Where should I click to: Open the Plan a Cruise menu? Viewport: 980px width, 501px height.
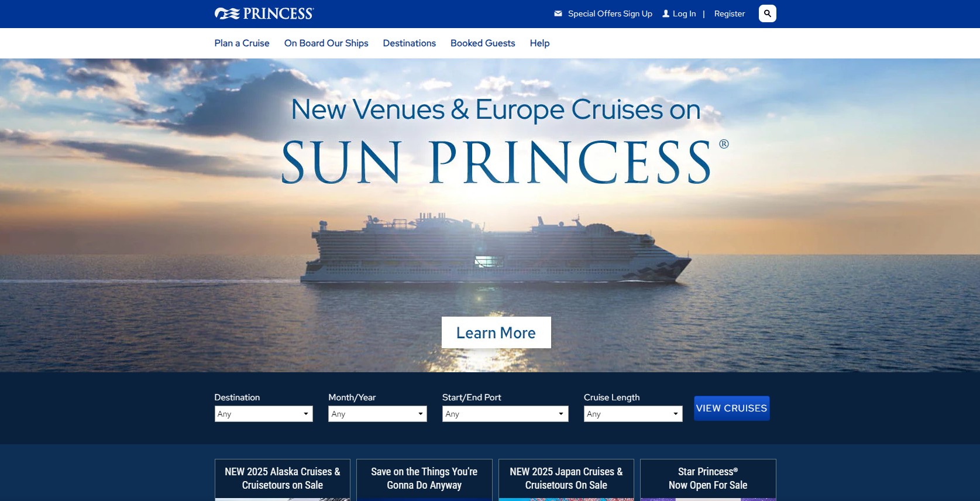pos(242,43)
